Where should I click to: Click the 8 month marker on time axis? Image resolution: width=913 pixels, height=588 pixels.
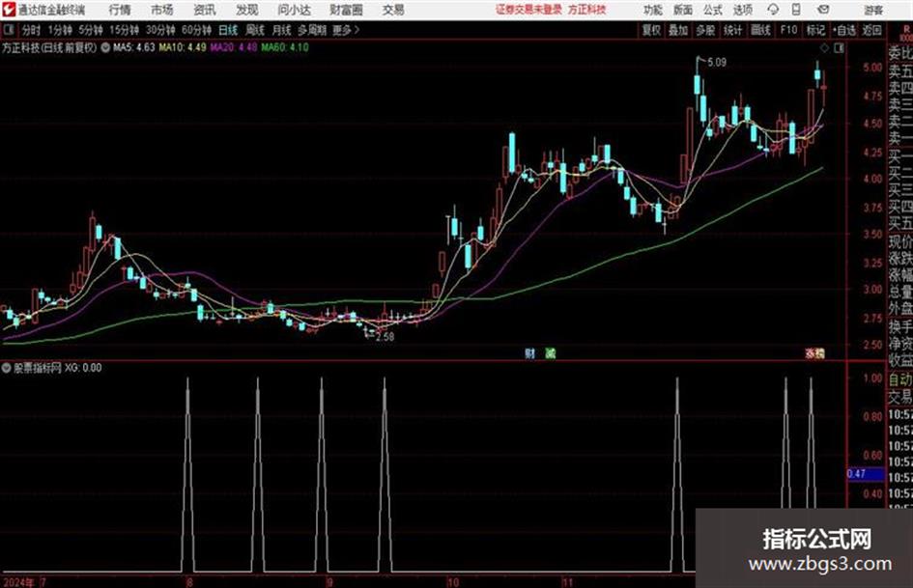[x=189, y=581]
